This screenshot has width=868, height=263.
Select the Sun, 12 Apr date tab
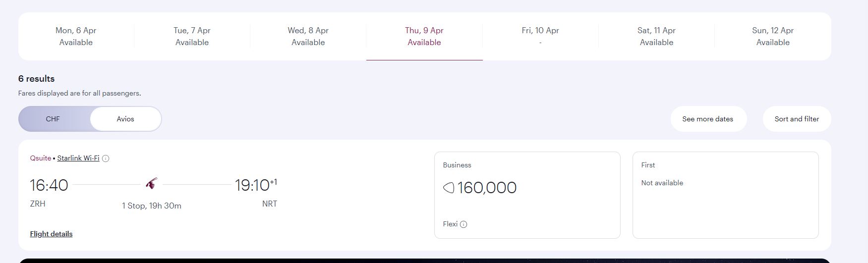point(773,36)
